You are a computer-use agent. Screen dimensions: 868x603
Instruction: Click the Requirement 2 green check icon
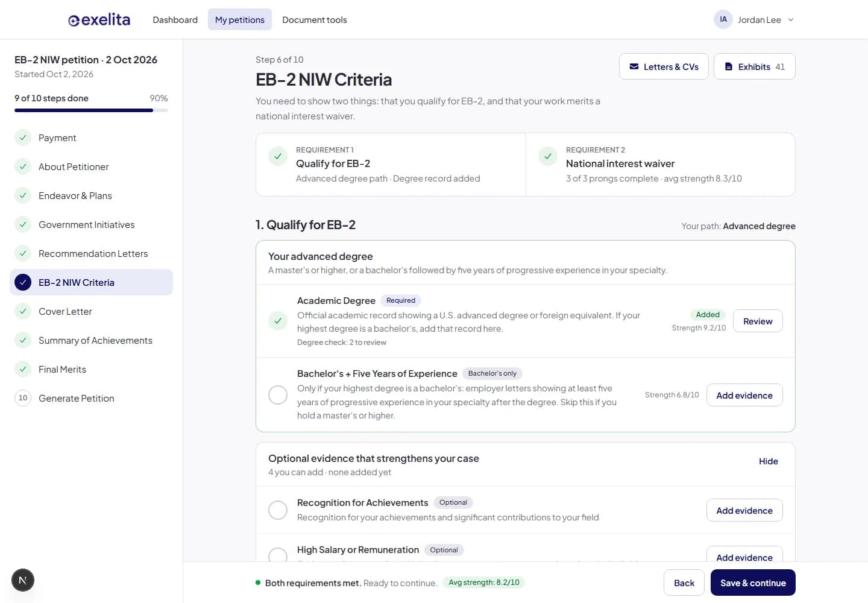pyautogui.click(x=548, y=156)
